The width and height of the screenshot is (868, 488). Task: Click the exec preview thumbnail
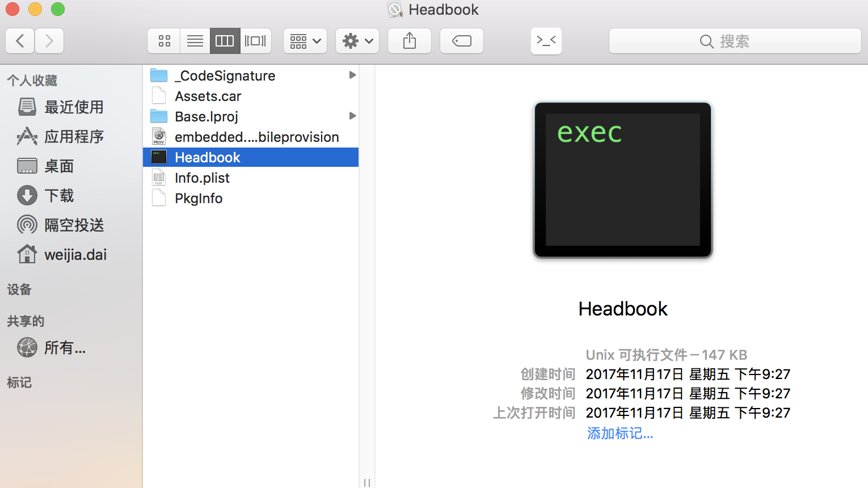[x=622, y=180]
